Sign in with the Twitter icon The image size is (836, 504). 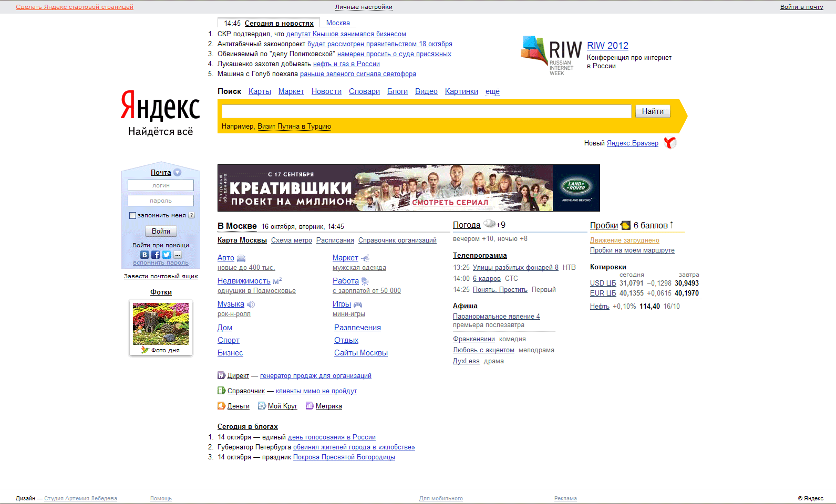point(167,255)
